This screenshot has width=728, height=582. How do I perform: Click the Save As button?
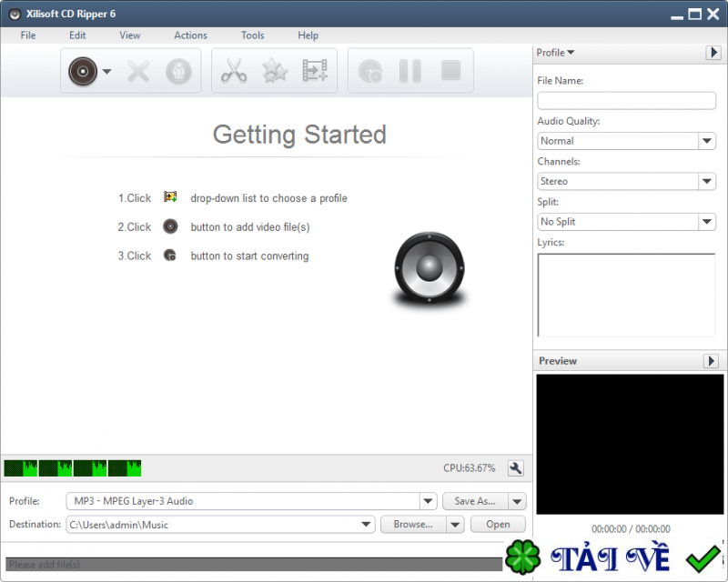point(474,501)
